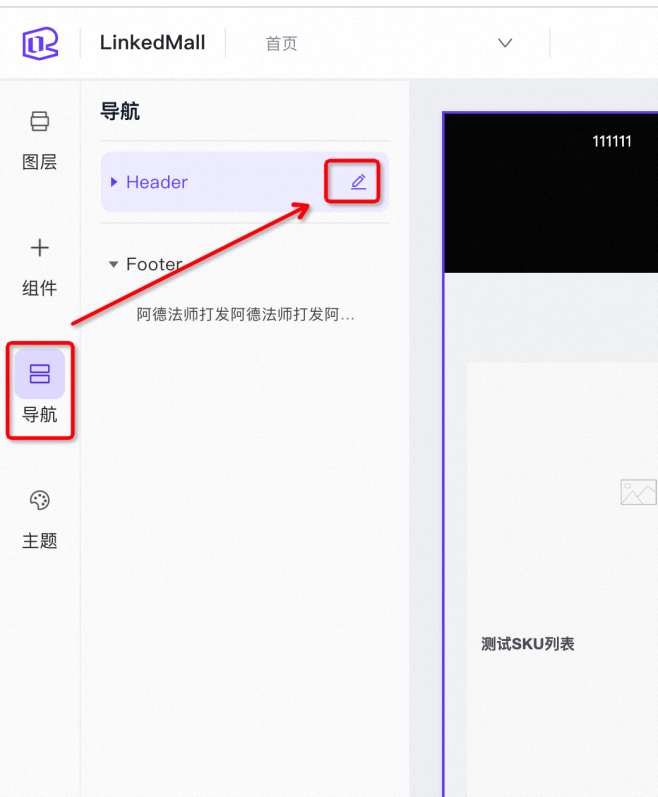658x797 pixels.
Task: Select the Footer navigation item
Action: (x=154, y=265)
